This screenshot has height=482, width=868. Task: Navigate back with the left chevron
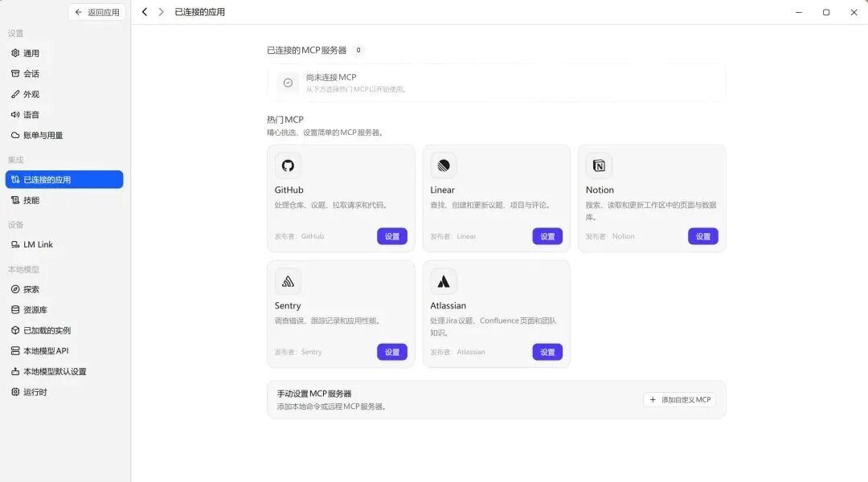tap(145, 11)
